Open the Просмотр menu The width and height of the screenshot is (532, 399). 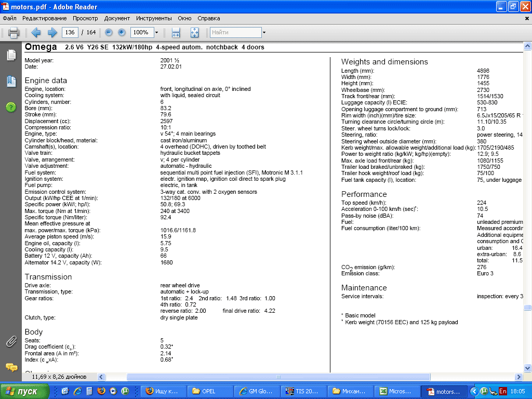85,18
